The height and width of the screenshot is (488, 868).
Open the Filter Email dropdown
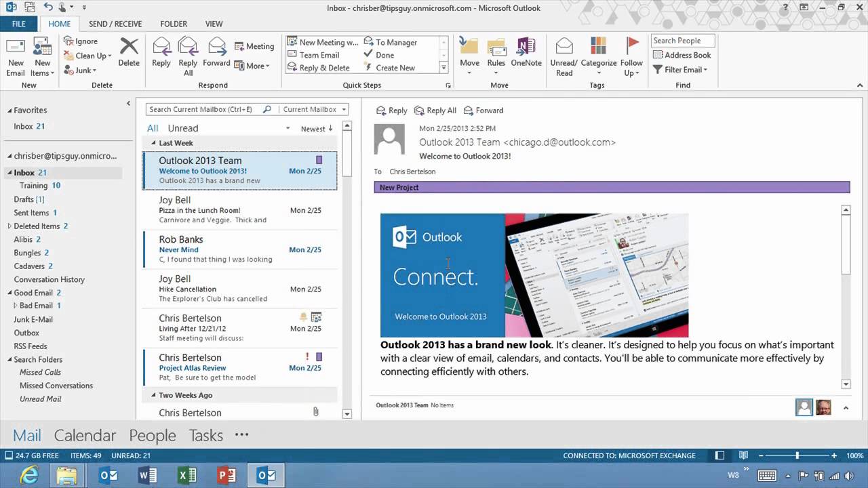point(680,70)
